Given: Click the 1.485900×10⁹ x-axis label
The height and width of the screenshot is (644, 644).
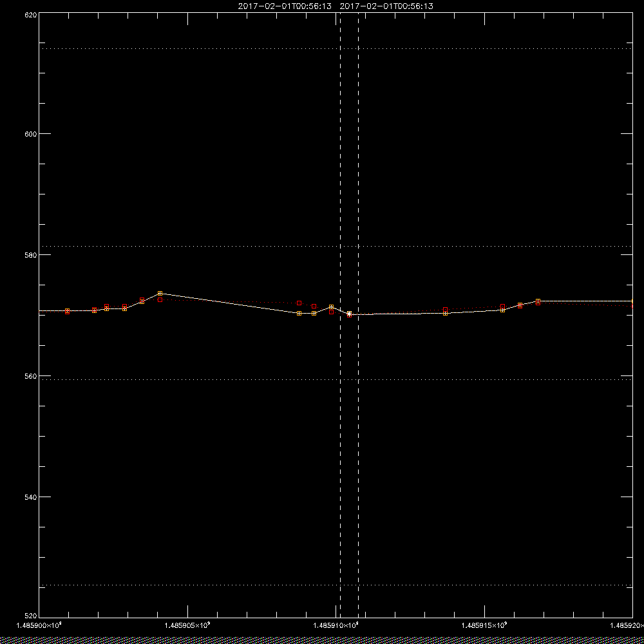Looking at the screenshot, I should tap(39, 625).
